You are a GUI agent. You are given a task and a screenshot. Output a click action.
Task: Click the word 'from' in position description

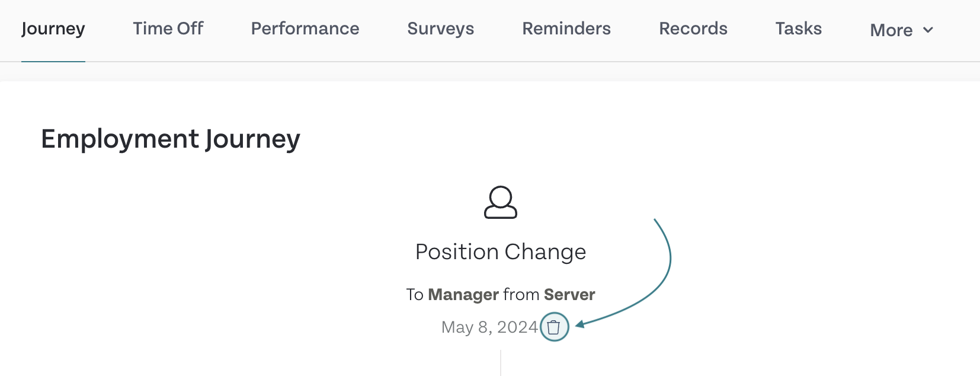click(521, 295)
